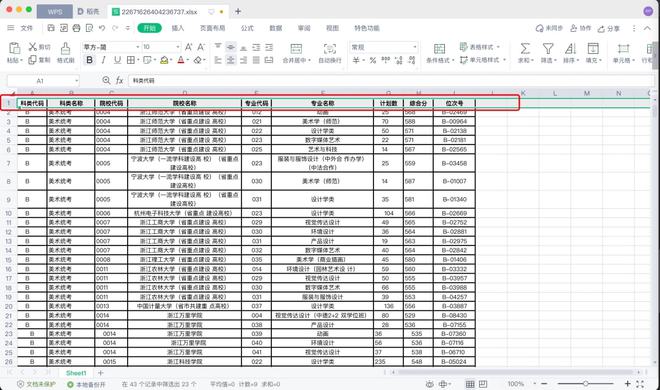The width and height of the screenshot is (660, 390).
Task: Click the Fill down icon
Action: 593,48
